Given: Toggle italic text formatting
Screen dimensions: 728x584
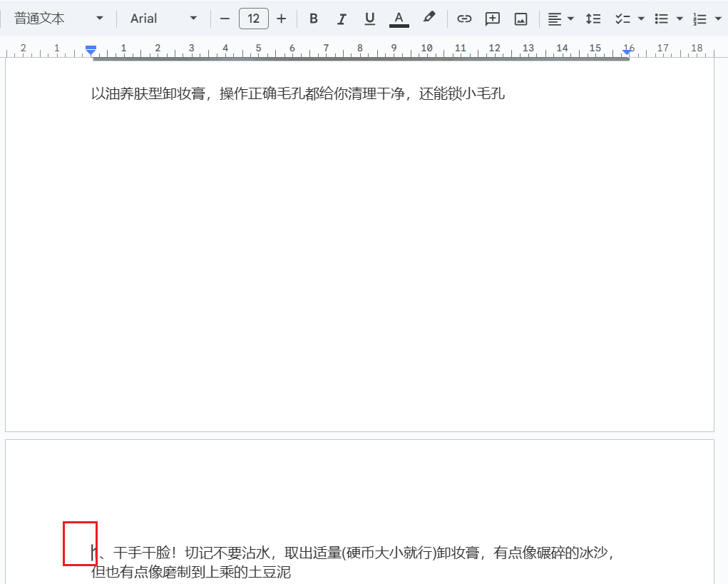Looking at the screenshot, I should 342,19.
